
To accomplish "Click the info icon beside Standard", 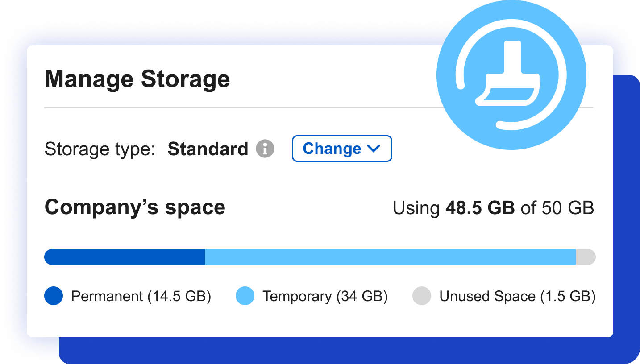I will [265, 149].
